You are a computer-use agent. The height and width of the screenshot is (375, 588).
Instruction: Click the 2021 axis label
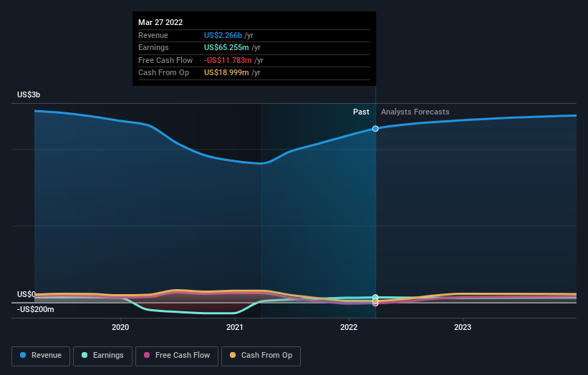(235, 328)
